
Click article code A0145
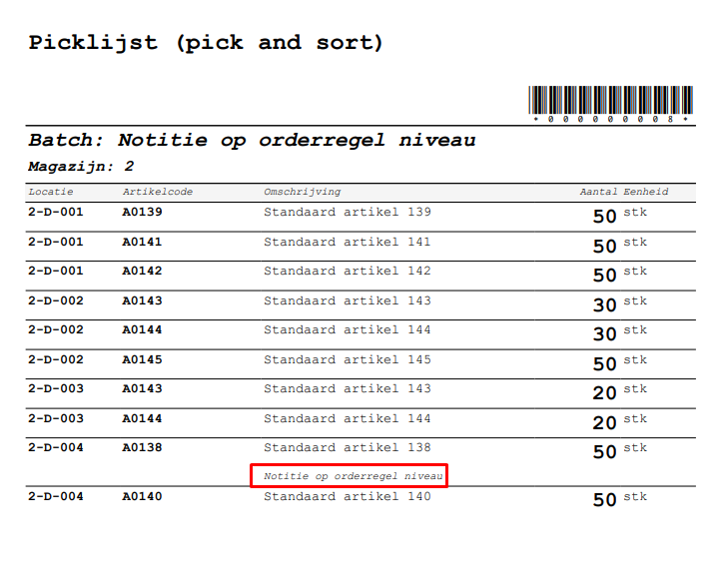click(x=142, y=359)
